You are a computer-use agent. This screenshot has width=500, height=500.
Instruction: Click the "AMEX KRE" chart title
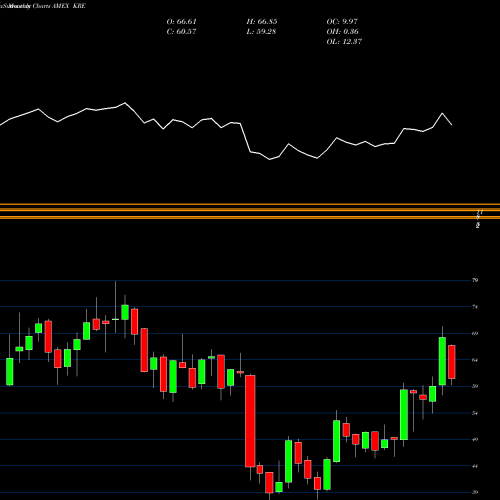coord(69,6)
